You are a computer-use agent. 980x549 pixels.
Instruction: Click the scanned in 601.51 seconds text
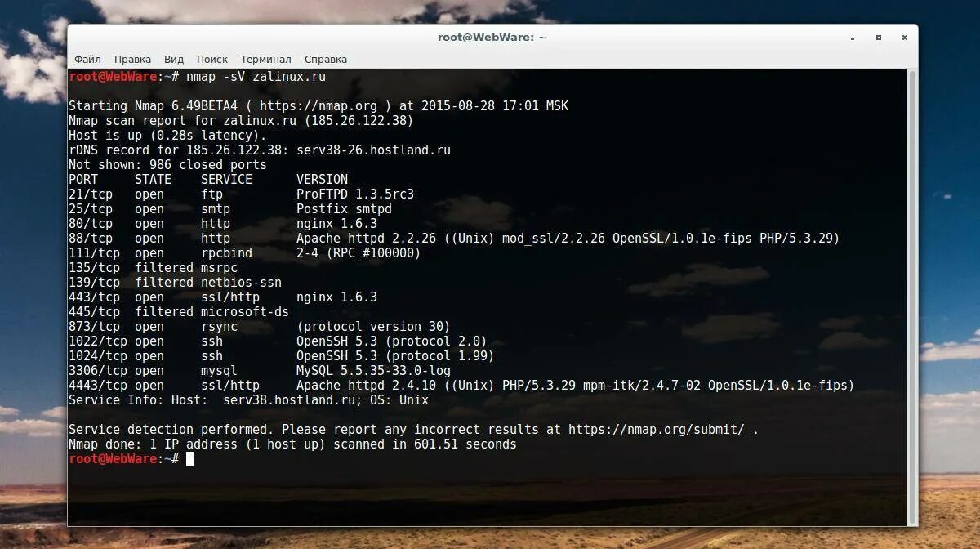(x=425, y=444)
